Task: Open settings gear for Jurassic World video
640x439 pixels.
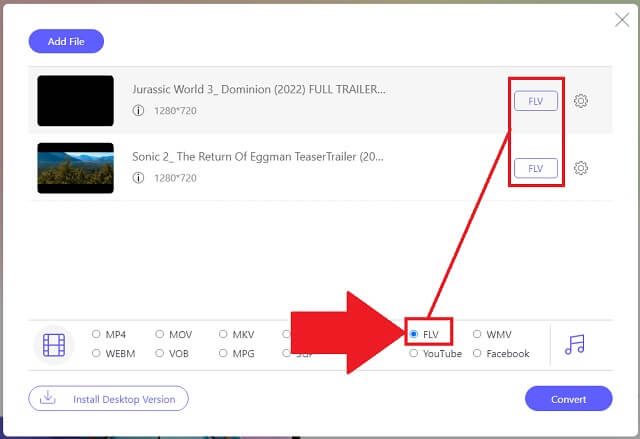Action: click(581, 100)
